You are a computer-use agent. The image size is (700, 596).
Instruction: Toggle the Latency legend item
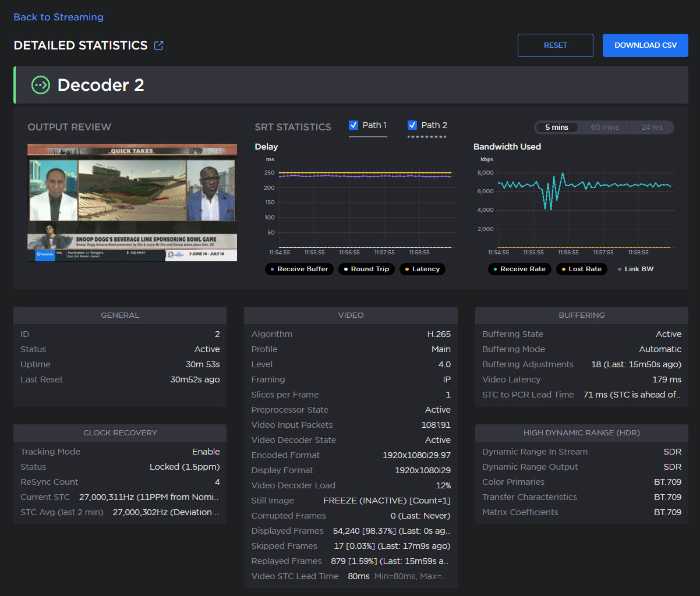point(422,269)
